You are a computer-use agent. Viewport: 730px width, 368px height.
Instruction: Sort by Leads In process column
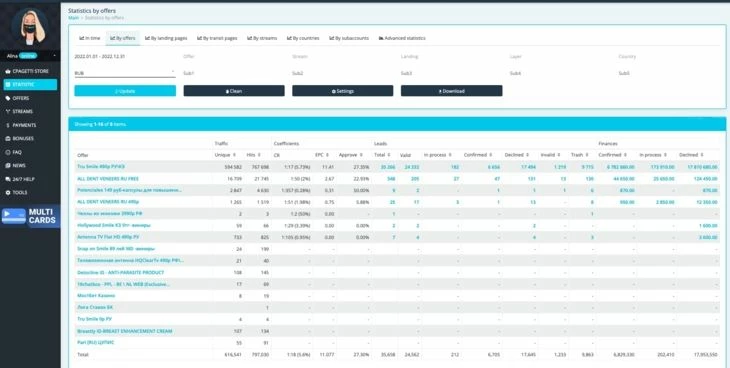tap(438, 155)
